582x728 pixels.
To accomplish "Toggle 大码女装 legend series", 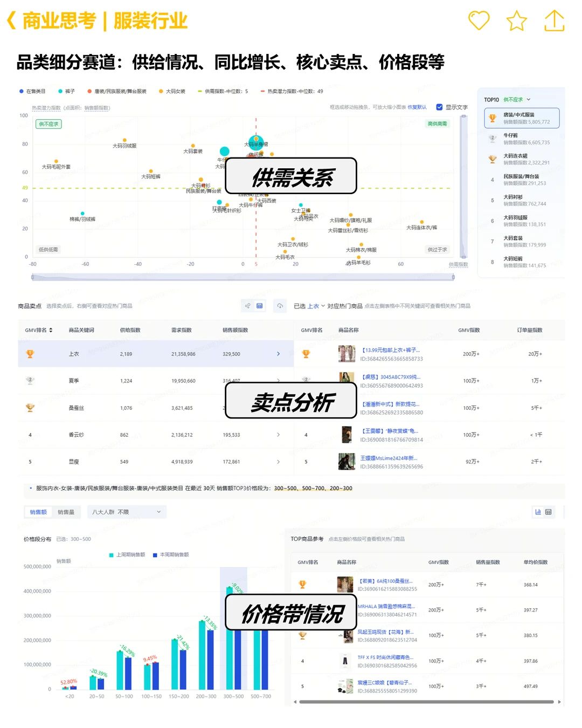I will (x=172, y=91).
